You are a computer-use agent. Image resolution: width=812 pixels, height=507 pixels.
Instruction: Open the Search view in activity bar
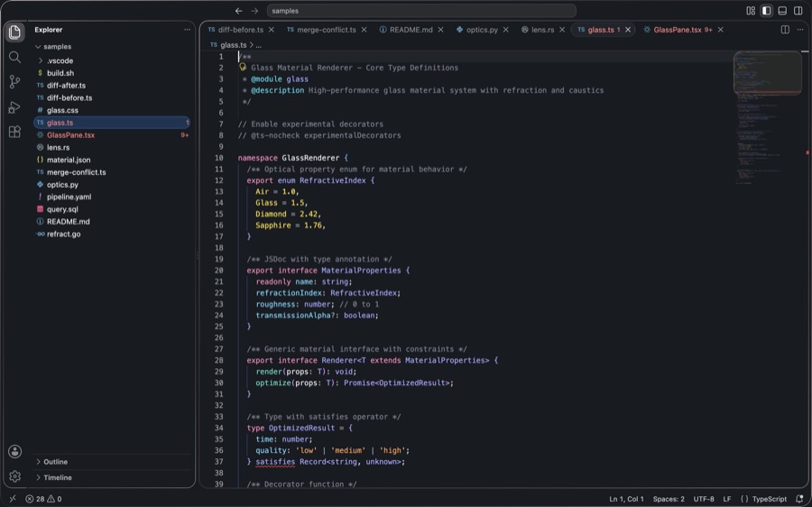coord(14,57)
